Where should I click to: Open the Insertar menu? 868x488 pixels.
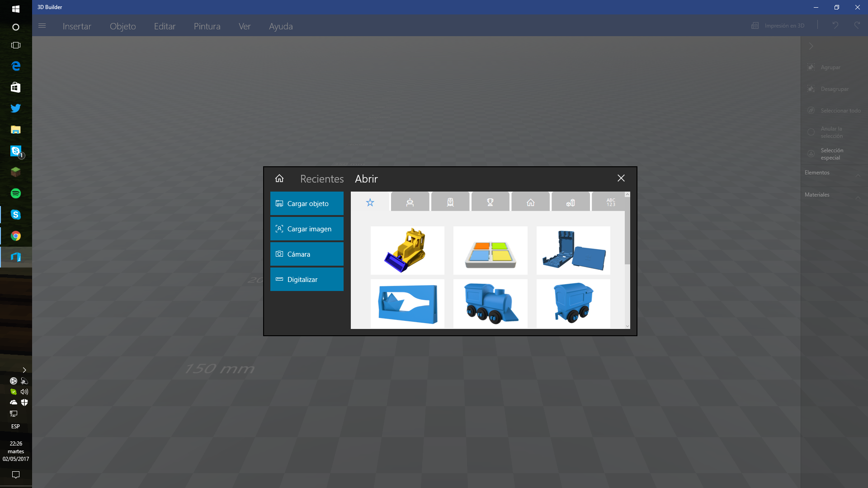pyautogui.click(x=77, y=26)
